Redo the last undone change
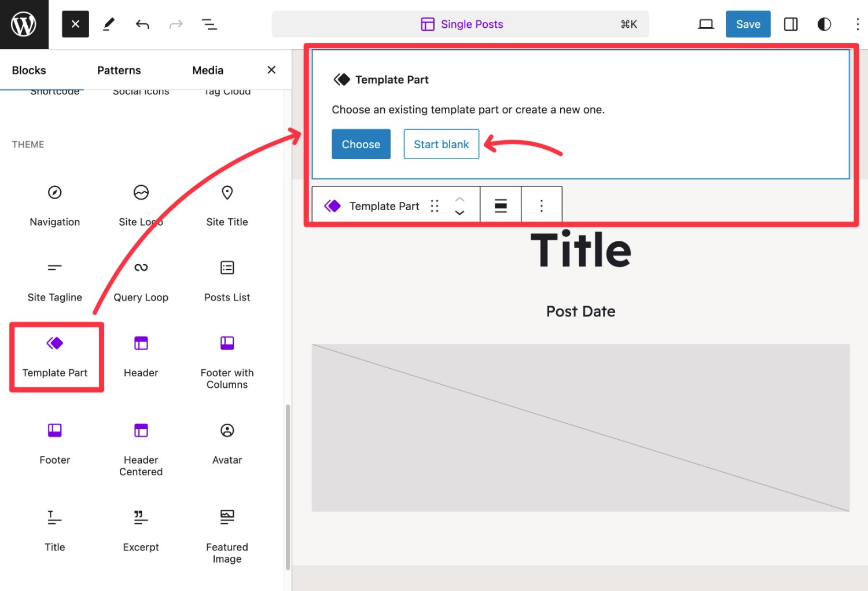 click(176, 24)
